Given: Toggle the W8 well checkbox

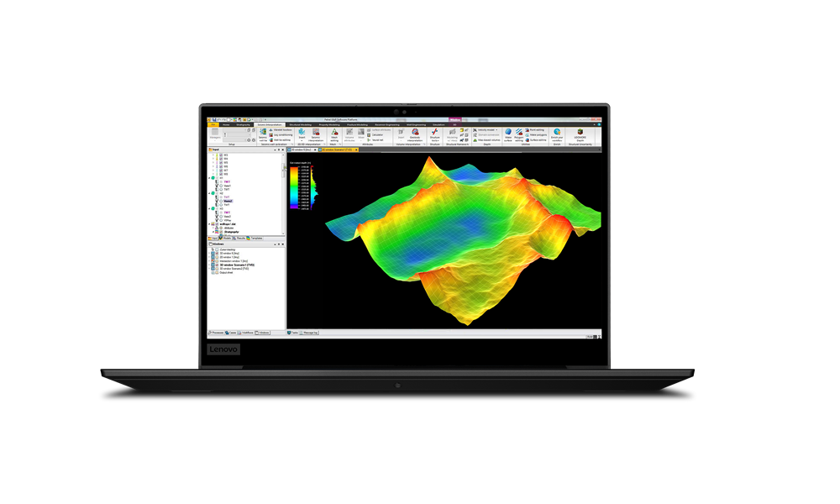Looking at the screenshot, I should (221, 174).
